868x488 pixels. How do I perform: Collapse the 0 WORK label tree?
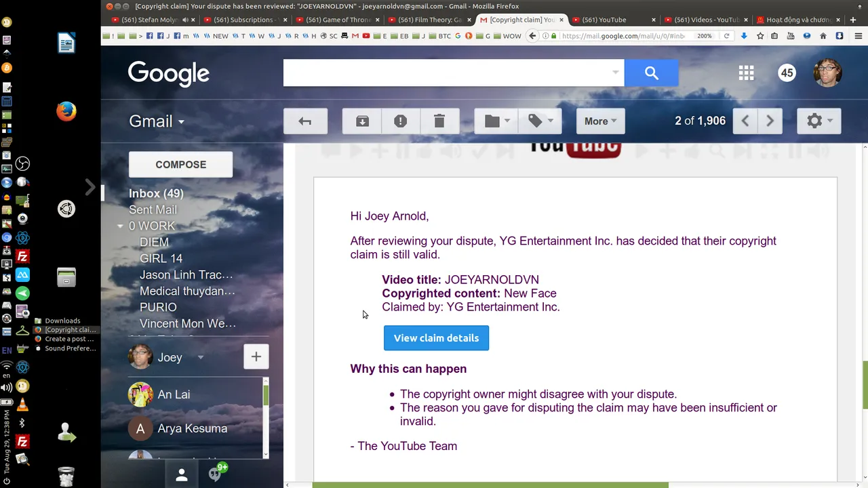click(120, 226)
